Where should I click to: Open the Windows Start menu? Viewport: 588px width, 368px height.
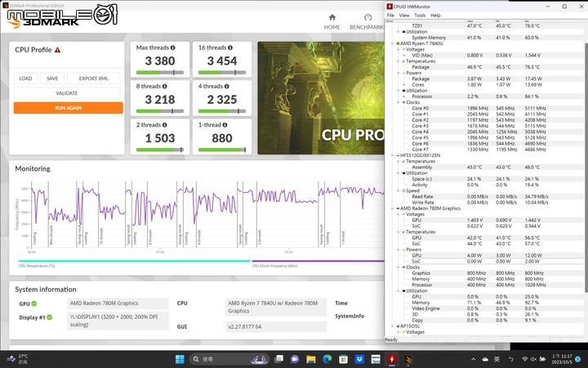(180, 359)
